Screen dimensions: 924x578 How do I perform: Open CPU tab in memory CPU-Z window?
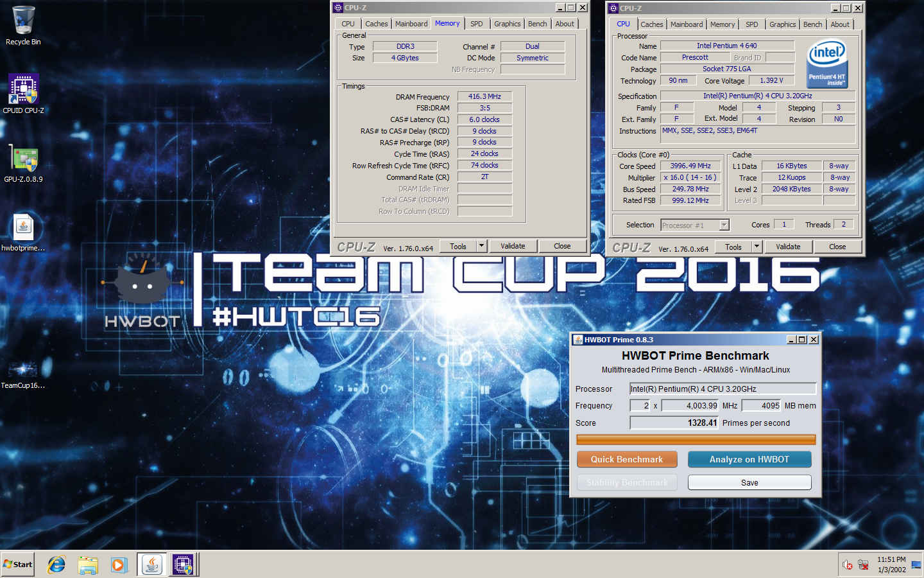click(x=348, y=24)
